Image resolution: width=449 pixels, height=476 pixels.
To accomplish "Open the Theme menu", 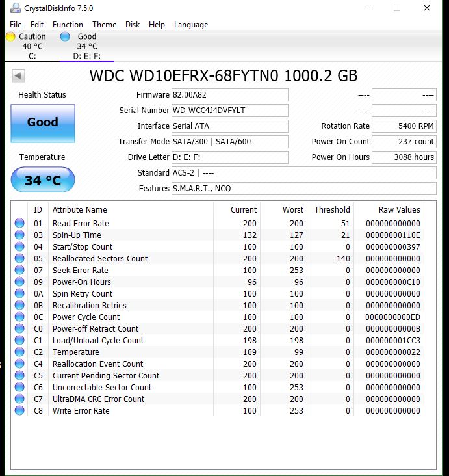I will 105,25.
